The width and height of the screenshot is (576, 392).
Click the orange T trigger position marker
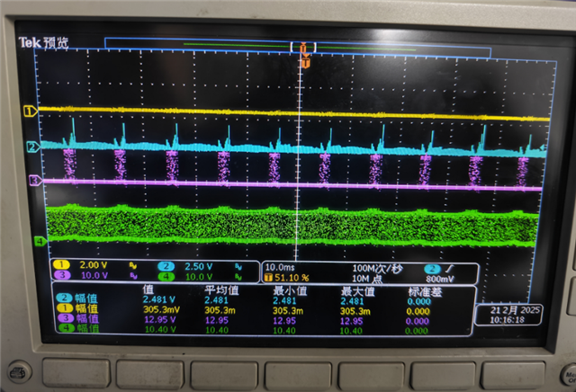305,63
